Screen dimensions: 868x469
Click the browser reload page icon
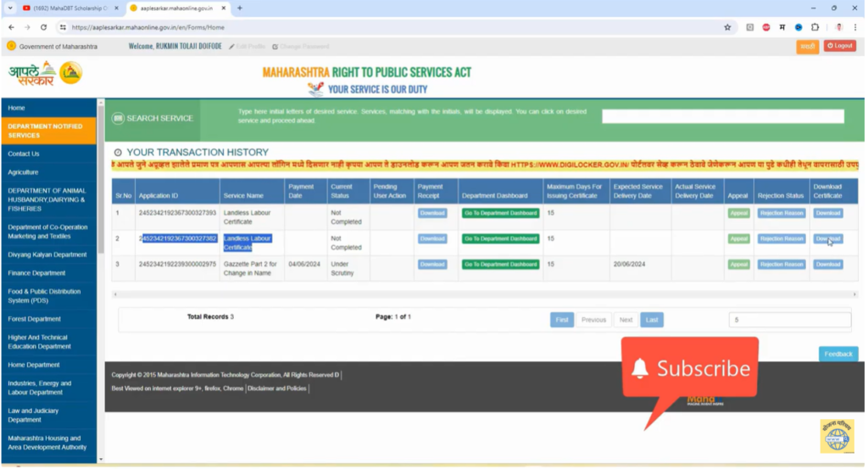43,27
